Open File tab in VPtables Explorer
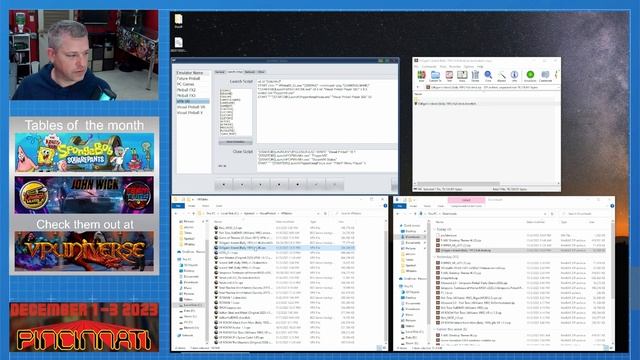 (x=178, y=206)
